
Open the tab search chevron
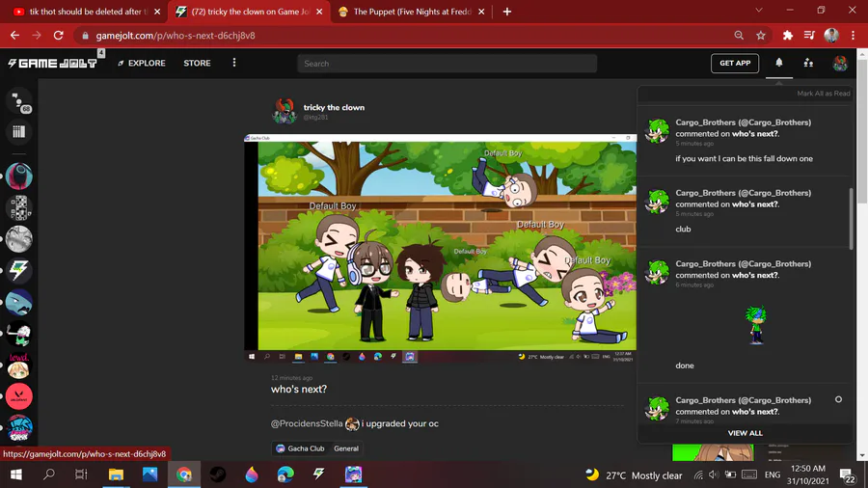pos(759,11)
